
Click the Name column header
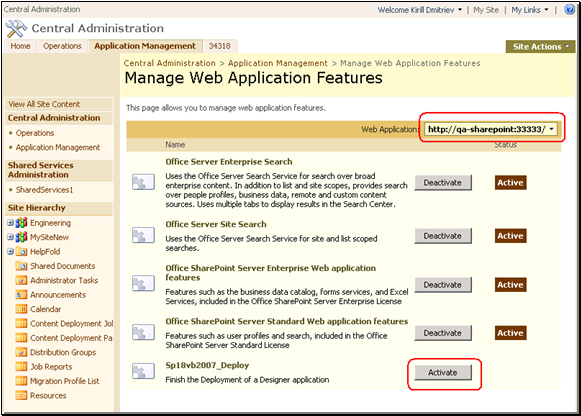click(175, 144)
